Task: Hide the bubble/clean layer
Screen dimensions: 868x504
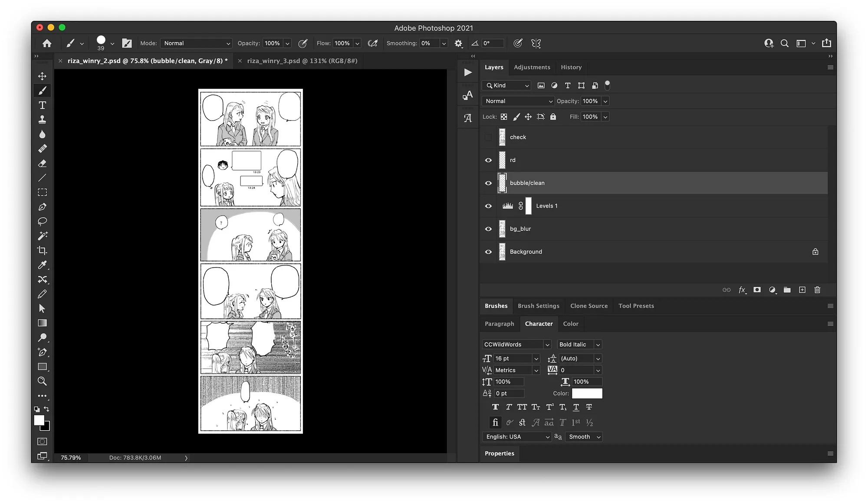Action: (x=488, y=183)
